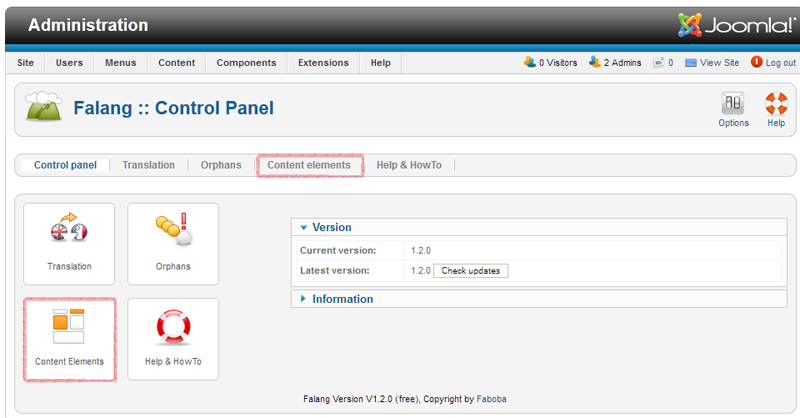Switch to the Content elements tab

pyautogui.click(x=309, y=165)
